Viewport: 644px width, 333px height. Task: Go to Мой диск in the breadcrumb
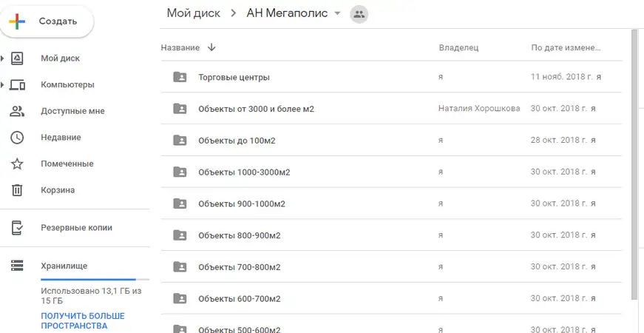point(194,13)
